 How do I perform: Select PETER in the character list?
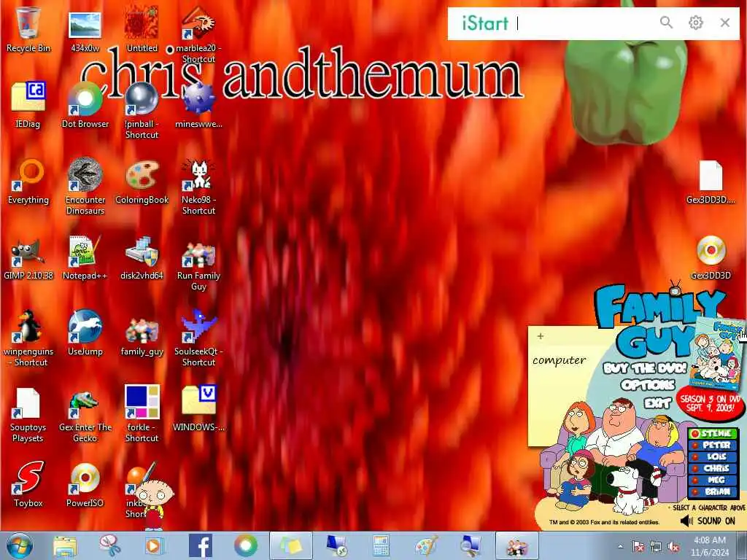coord(713,446)
